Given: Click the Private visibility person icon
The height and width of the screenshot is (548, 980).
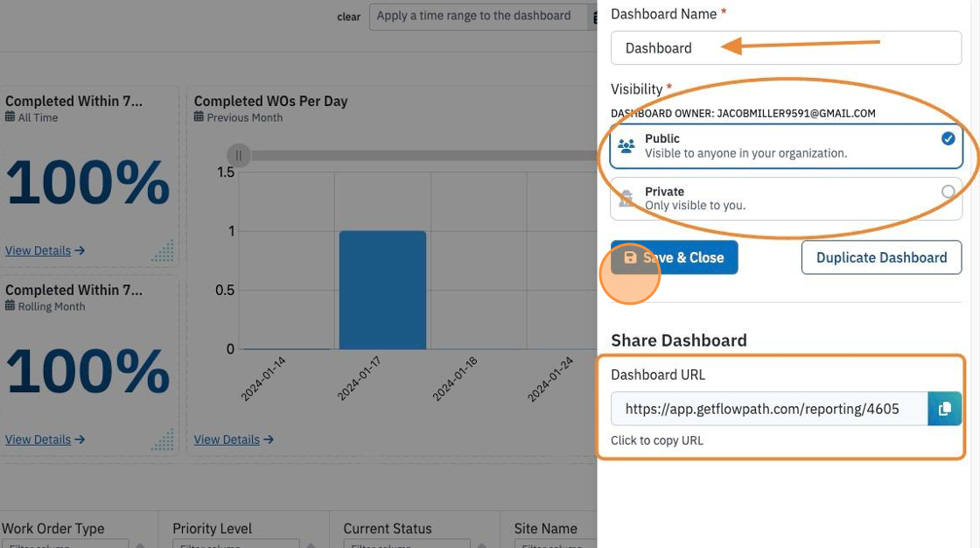Looking at the screenshot, I should [x=626, y=199].
